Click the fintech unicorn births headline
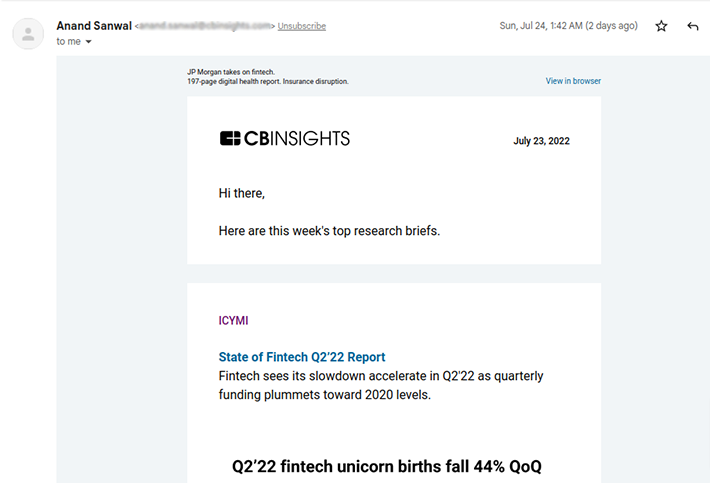This screenshot has width=710, height=483. (x=387, y=466)
